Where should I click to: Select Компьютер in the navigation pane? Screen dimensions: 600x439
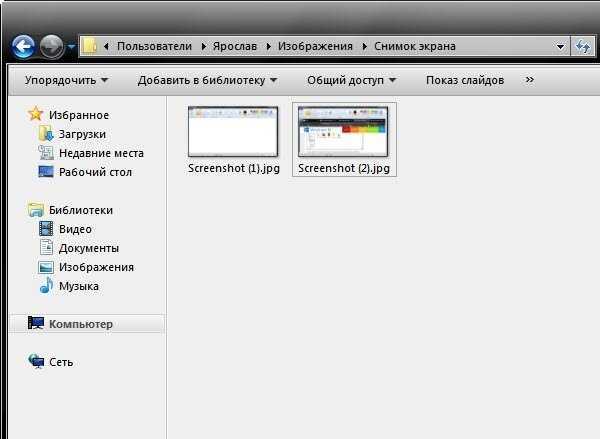coord(81,324)
